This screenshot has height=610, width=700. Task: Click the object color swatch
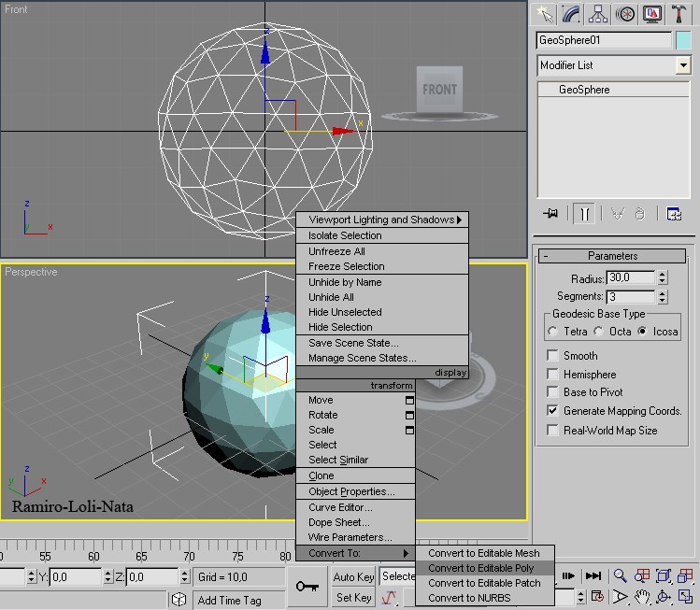point(683,40)
